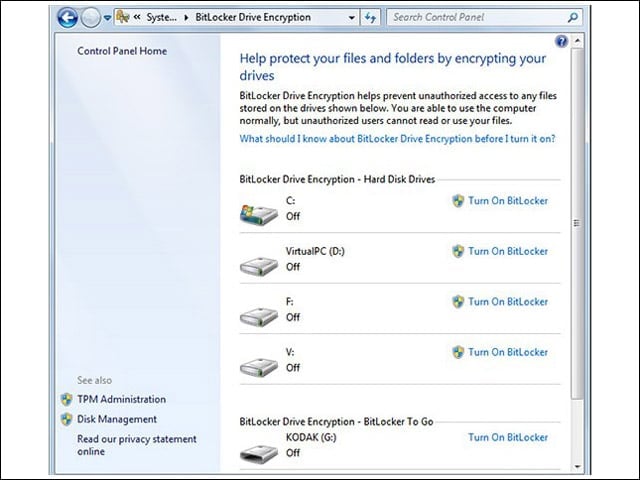Viewport: 640px width, 480px height.
Task: Select the F: drive icon
Action: pos(259,316)
